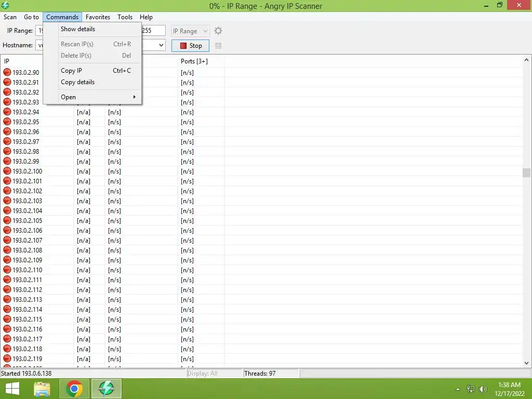532x399 pixels.
Task: Click the Threads: 97 status entry
Action: coord(260,373)
